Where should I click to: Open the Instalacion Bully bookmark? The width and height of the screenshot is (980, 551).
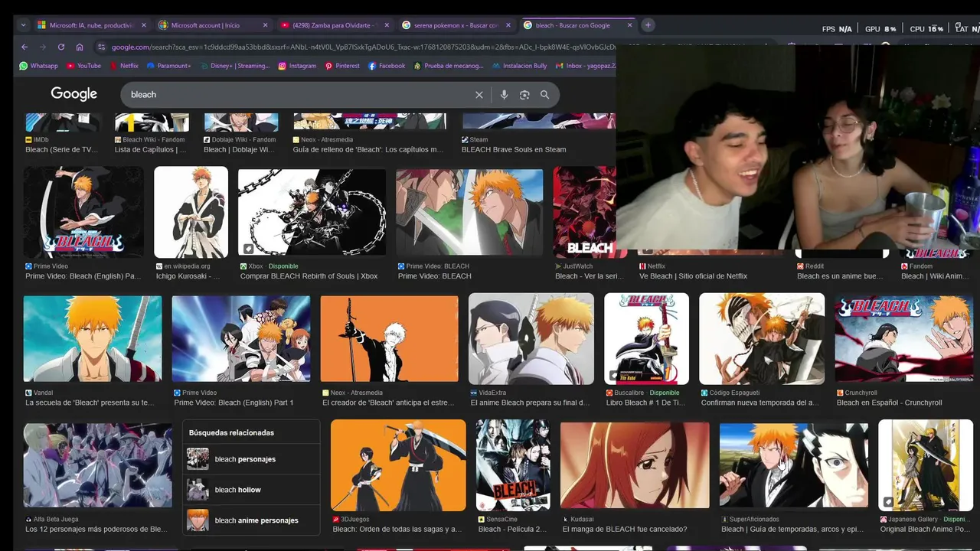point(519,66)
